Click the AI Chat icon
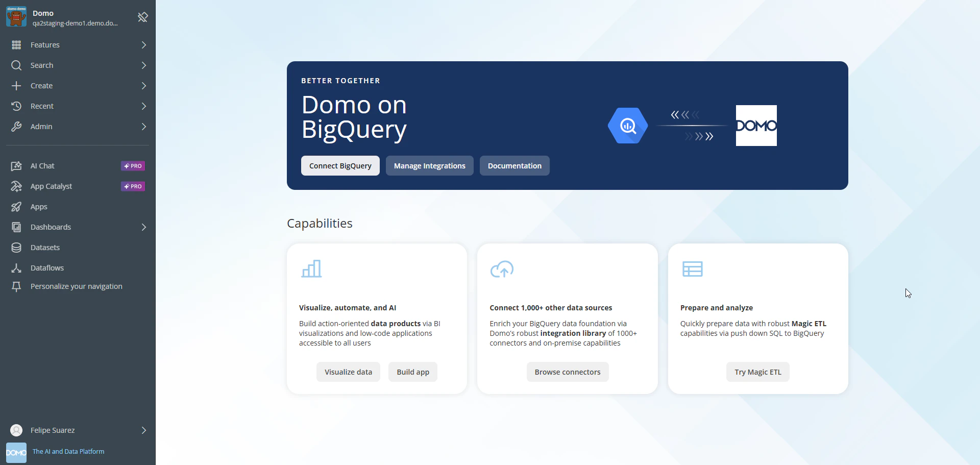The width and height of the screenshot is (980, 465). 16,166
